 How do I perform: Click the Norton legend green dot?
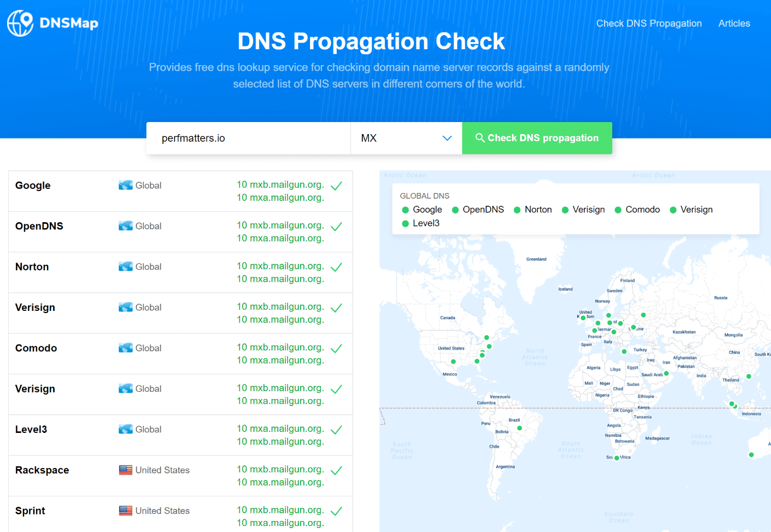(x=517, y=210)
